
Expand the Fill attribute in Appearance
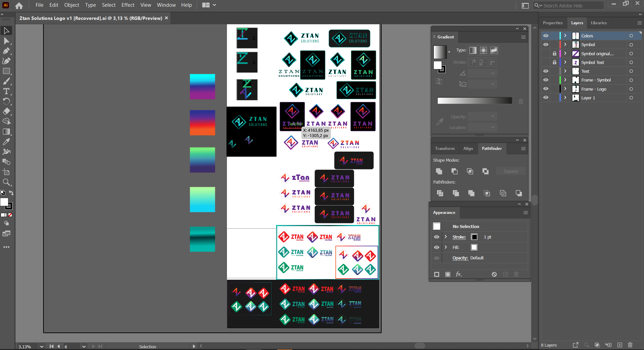click(x=446, y=247)
